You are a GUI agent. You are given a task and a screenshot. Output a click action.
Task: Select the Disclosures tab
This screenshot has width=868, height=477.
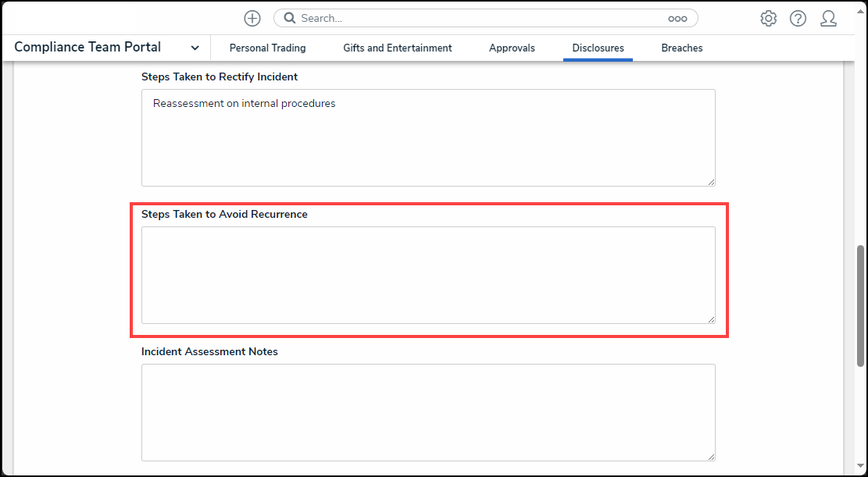(598, 48)
